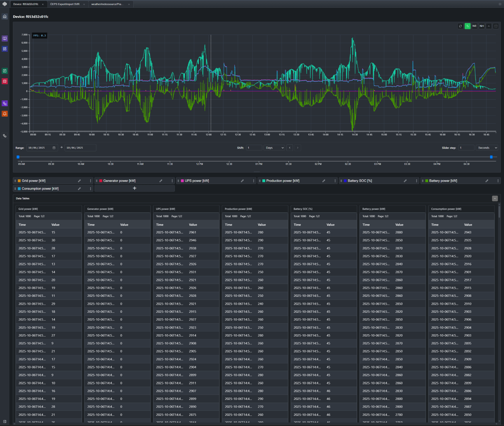The width and height of the screenshot is (504, 426).
Task: Open the Seconds slider step dropdown
Action: 487,148
